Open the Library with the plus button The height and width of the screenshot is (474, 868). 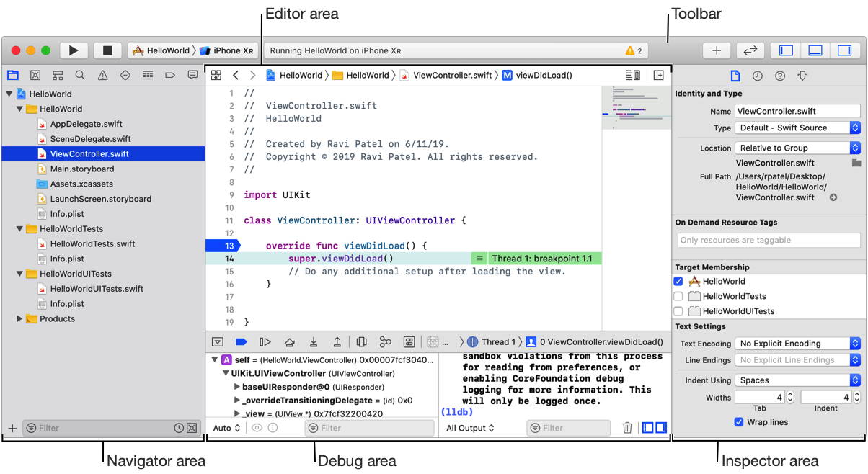pyautogui.click(x=717, y=50)
